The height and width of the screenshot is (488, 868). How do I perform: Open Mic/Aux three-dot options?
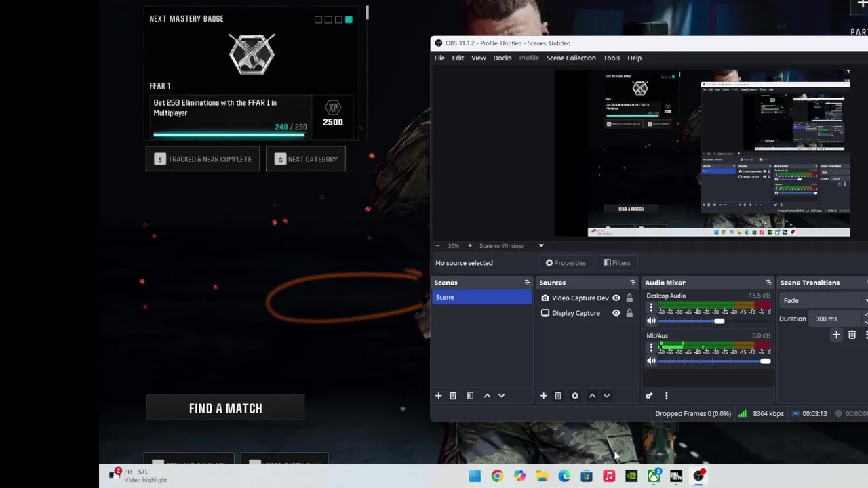point(651,348)
